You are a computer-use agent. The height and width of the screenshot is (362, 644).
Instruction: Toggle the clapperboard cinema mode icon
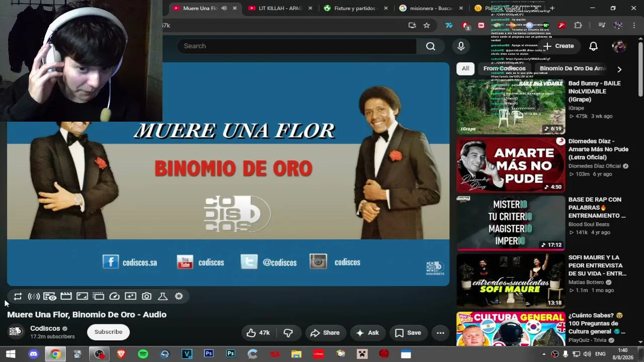[x=66, y=297]
